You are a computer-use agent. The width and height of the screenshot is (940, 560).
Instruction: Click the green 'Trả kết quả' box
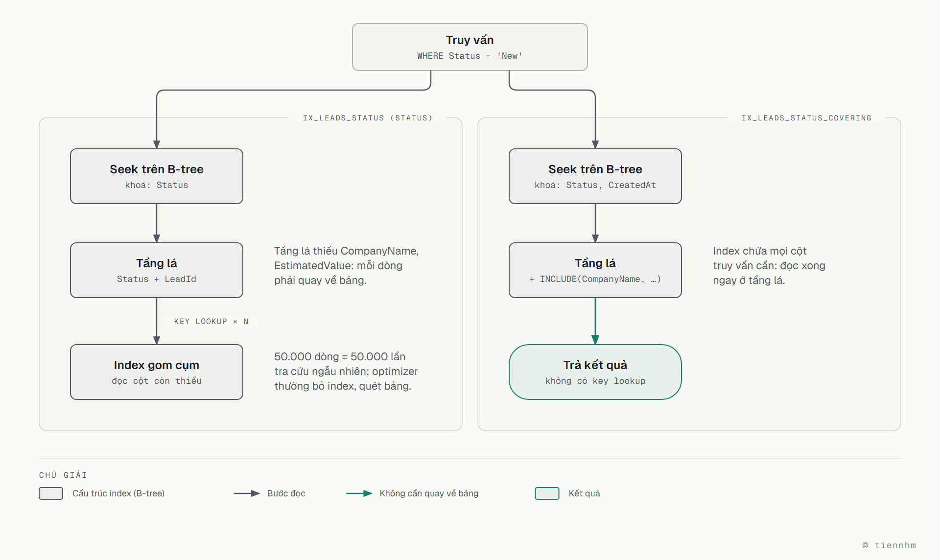coord(595,372)
